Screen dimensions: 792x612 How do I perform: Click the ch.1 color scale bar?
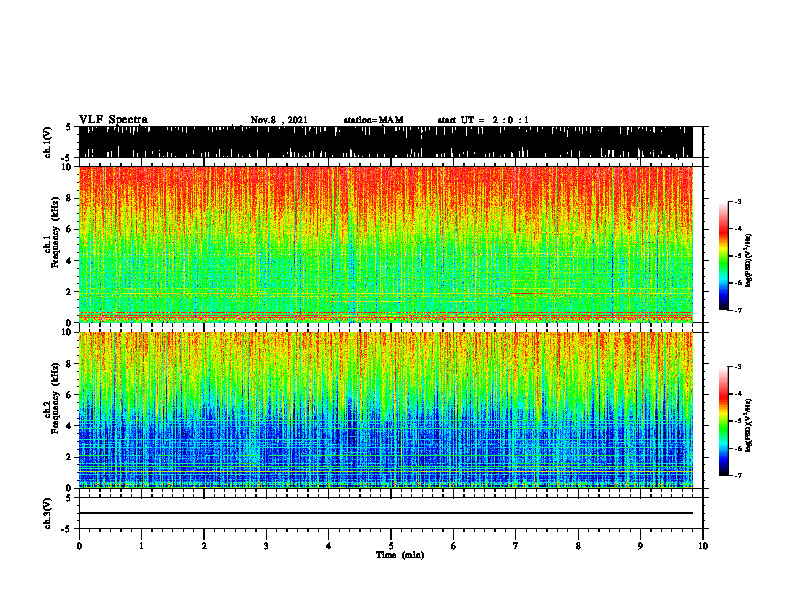point(724,256)
